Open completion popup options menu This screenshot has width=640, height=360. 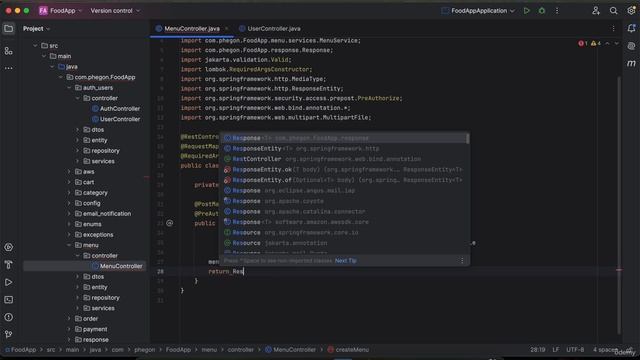[x=462, y=260]
